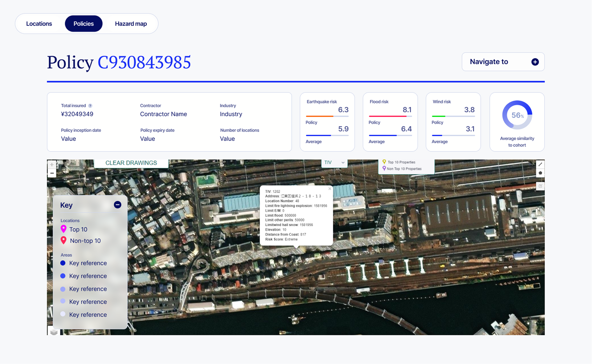
Task: Zoom out on the map
Action: coord(52,173)
